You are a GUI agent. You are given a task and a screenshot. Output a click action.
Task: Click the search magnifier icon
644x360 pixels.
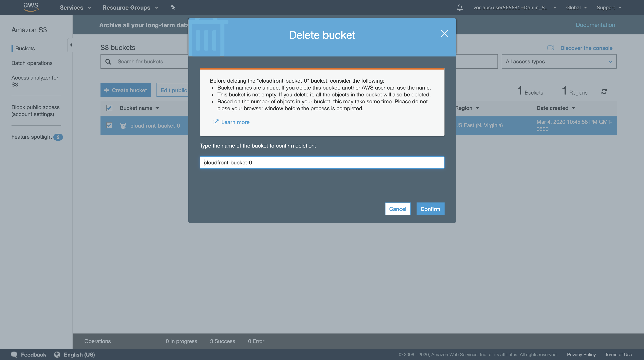coord(108,62)
